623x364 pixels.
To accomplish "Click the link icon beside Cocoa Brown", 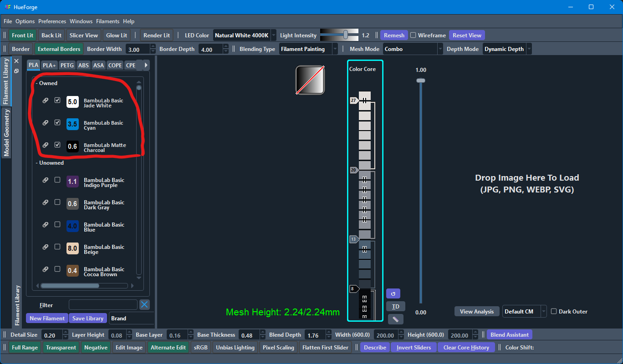I will [x=46, y=269].
